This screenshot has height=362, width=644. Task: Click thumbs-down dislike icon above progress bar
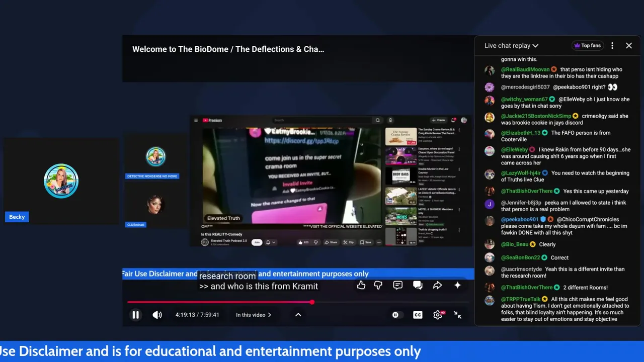(378, 285)
